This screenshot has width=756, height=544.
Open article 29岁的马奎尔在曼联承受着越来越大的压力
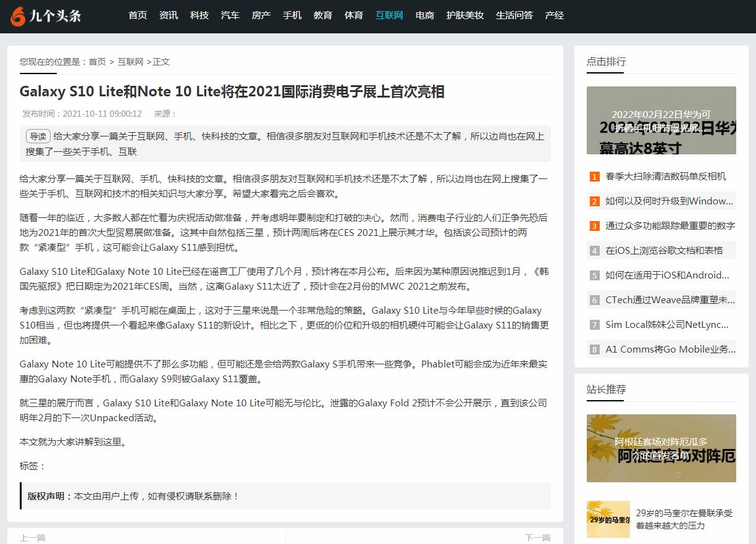[684, 519]
